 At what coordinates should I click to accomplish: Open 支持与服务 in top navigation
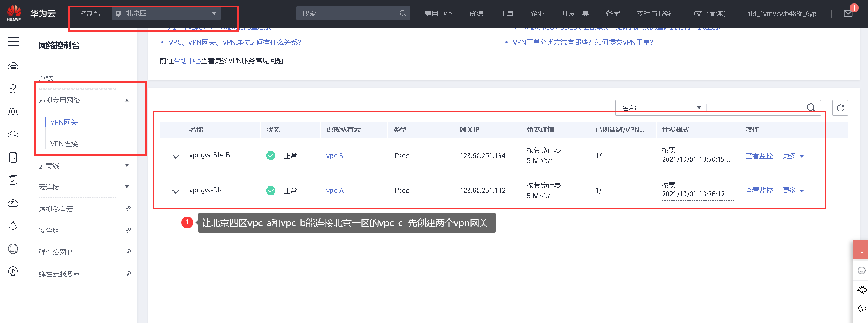[x=654, y=14]
